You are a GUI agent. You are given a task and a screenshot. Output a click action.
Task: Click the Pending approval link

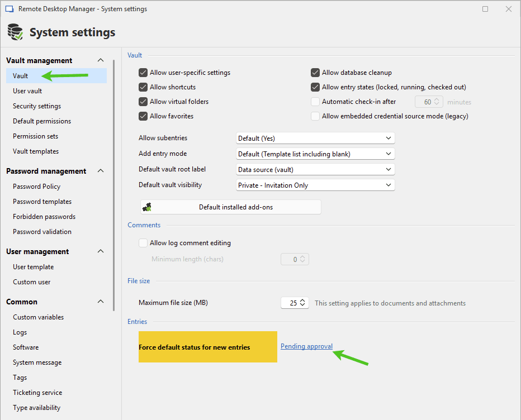[x=306, y=346]
